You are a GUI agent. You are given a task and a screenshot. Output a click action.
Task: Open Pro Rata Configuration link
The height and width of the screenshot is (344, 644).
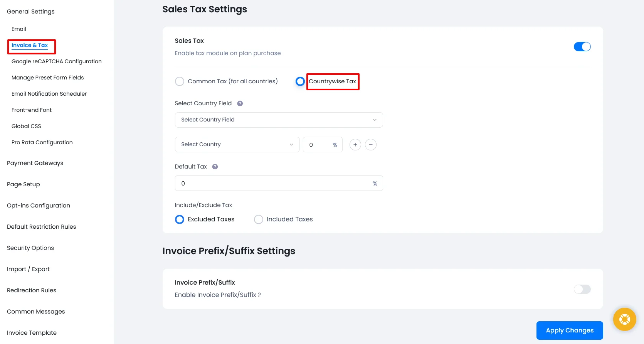[42, 142]
